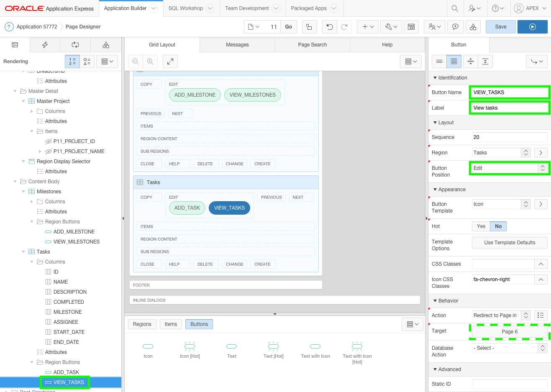551x392 pixels.
Task: Switch to the SQL Workshop tab
Action: point(185,8)
